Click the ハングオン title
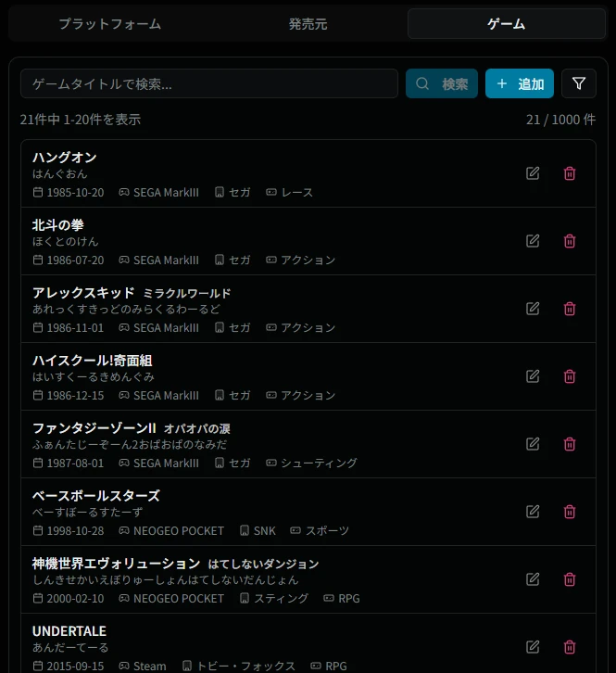 (64, 158)
